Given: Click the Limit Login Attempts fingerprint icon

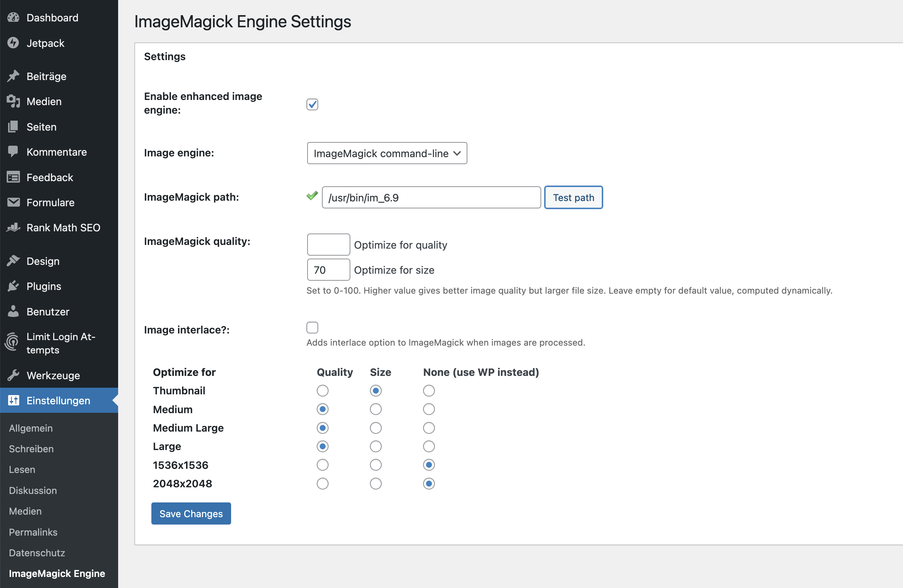Looking at the screenshot, I should 13,342.
